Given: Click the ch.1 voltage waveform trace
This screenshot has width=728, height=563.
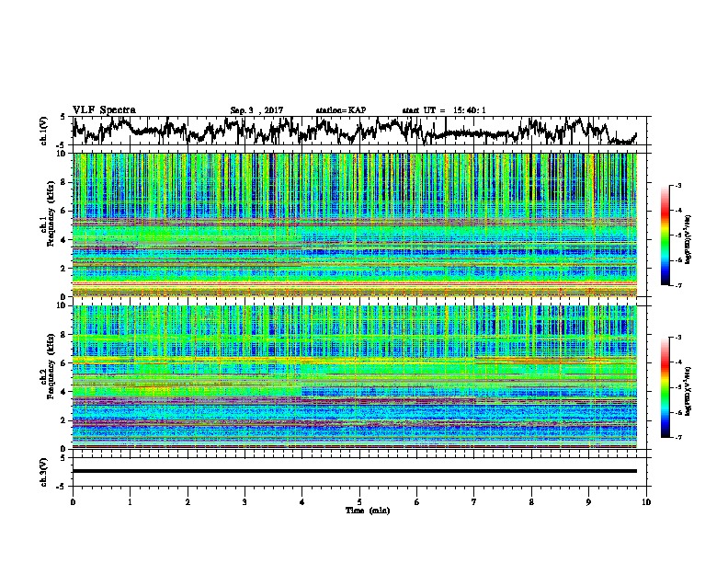Looking at the screenshot, I should tap(354, 131).
